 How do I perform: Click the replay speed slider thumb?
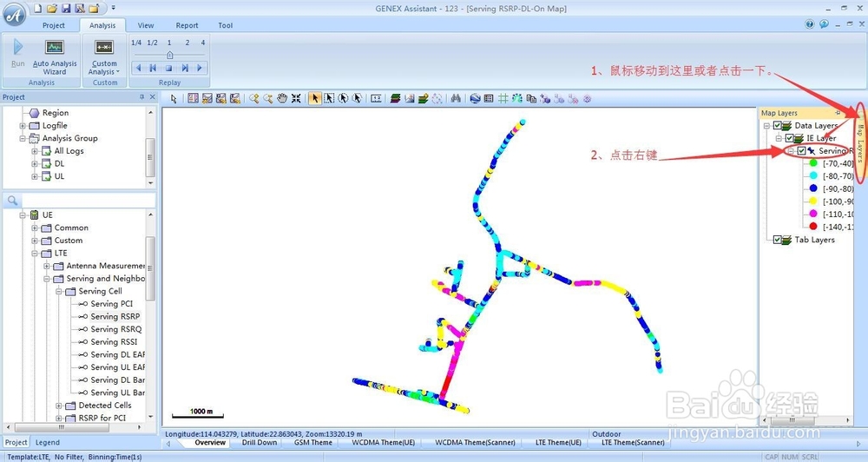click(170, 55)
